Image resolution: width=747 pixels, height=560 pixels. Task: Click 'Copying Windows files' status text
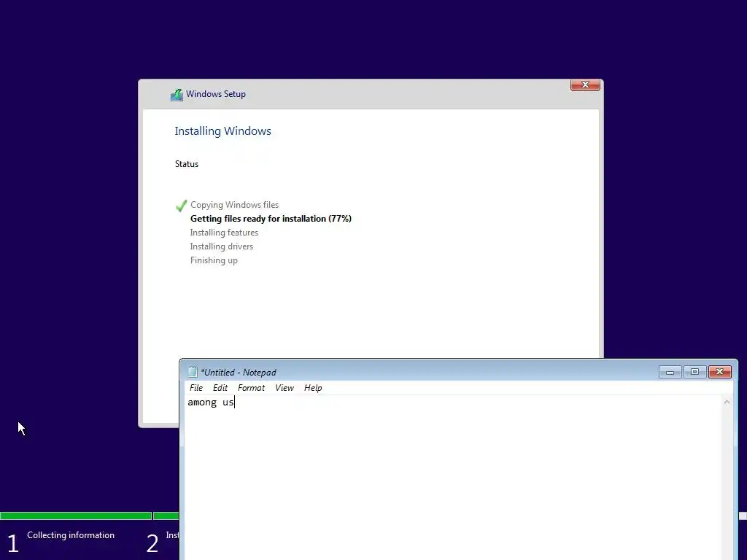(x=234, y=205)
